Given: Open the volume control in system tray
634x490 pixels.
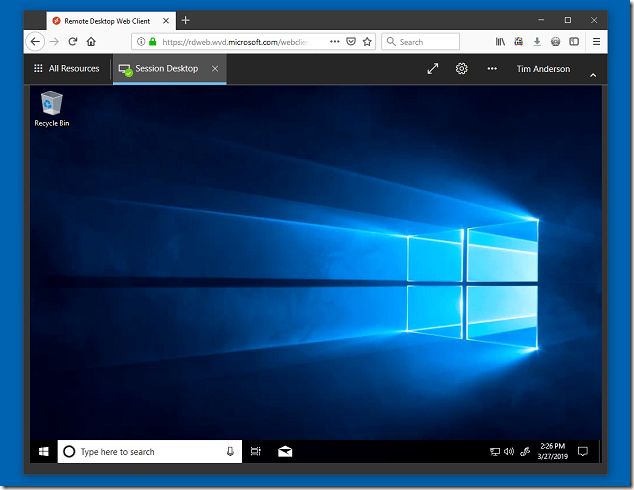Looking at the screenshot, I should point(509,452).
